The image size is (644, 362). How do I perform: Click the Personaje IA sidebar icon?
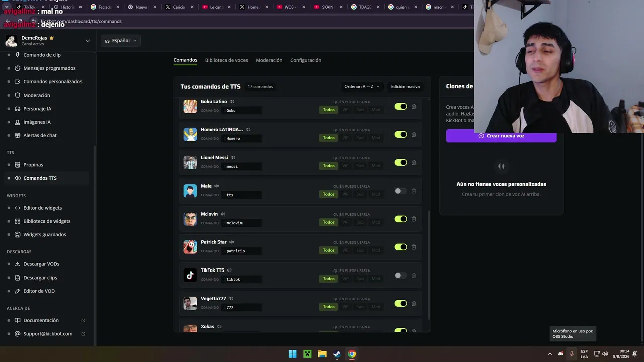18,109
